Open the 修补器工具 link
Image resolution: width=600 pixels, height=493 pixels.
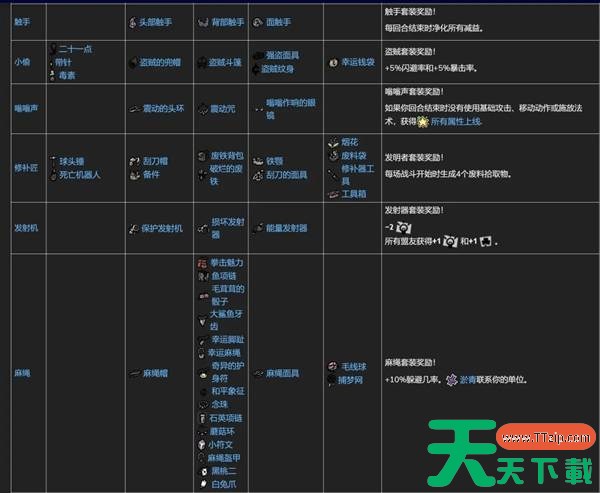(x=358, y=175)
